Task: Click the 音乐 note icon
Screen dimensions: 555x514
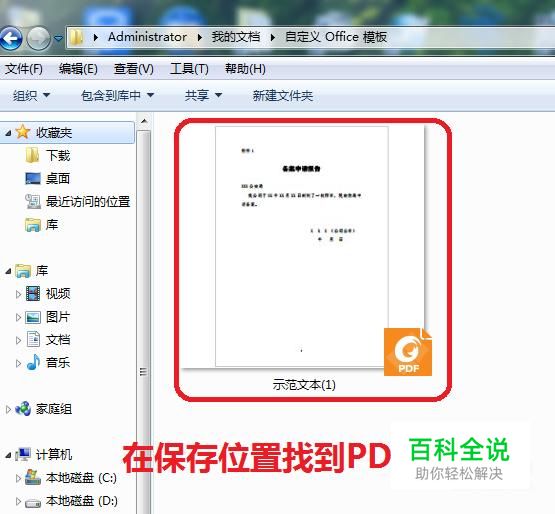Action: coord(33,362)
